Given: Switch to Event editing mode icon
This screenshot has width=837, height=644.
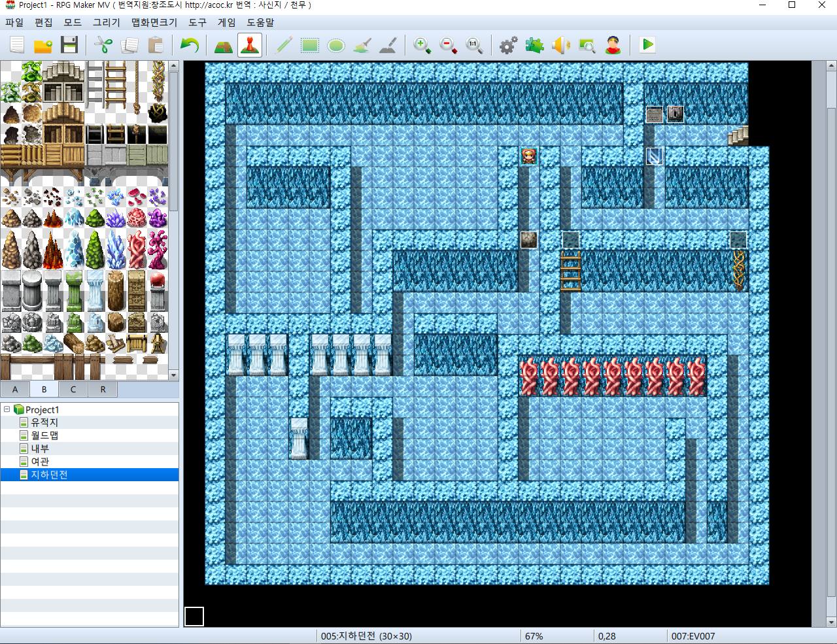Looking at the screenshot, I should 250,45.
